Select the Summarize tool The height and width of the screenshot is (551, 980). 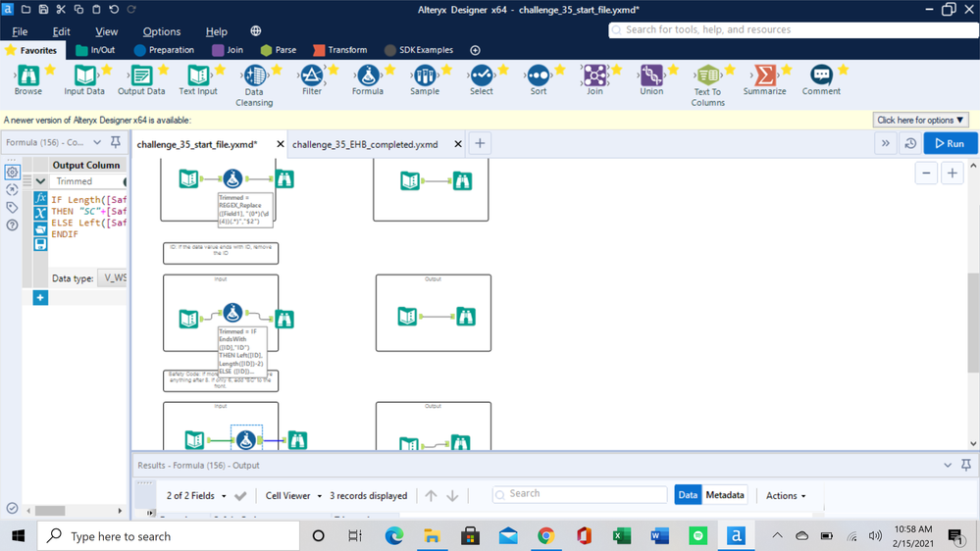(764, 76)
